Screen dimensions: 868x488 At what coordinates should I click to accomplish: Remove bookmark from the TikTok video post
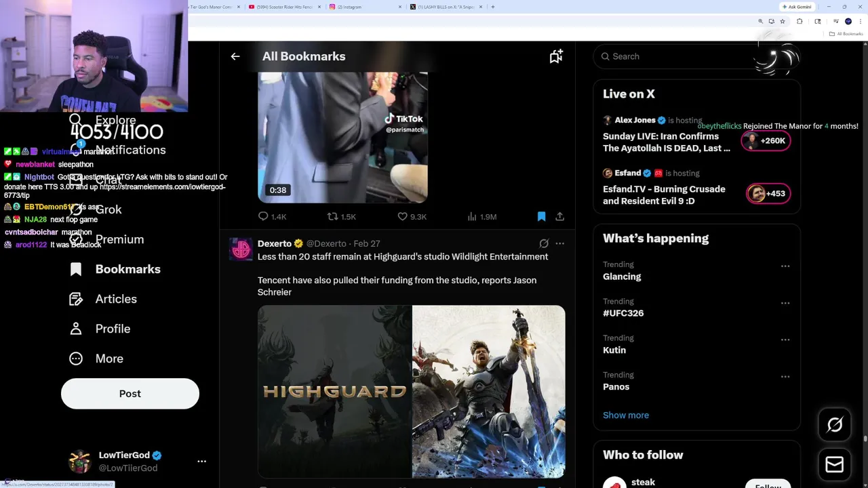point(541,216)
